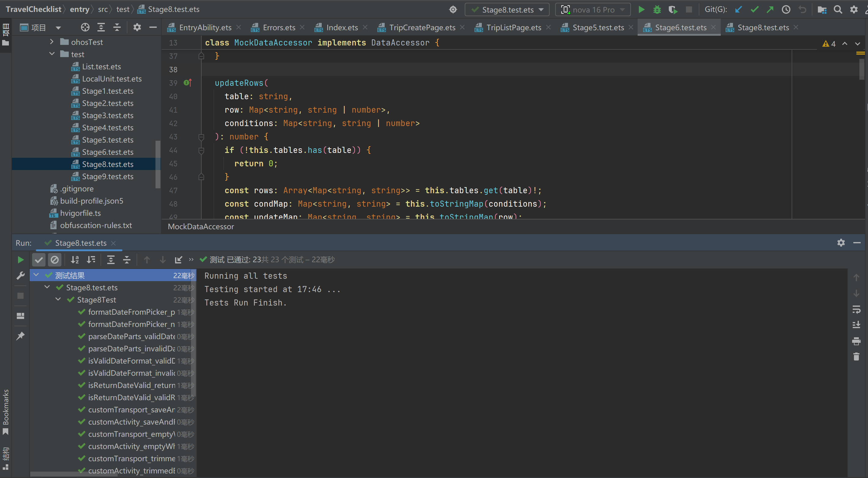Expand all in project panel

[101, 27]
